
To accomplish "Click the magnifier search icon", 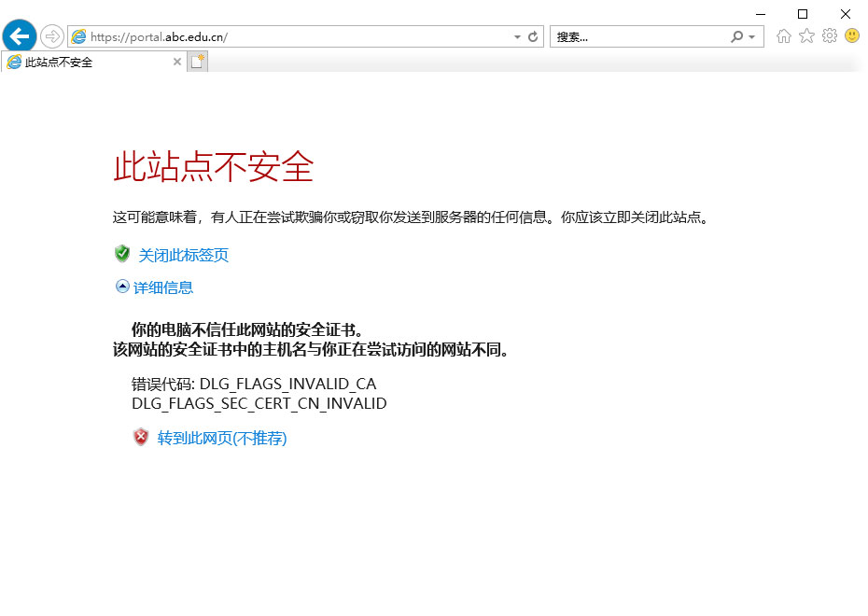I will point(736,36).
